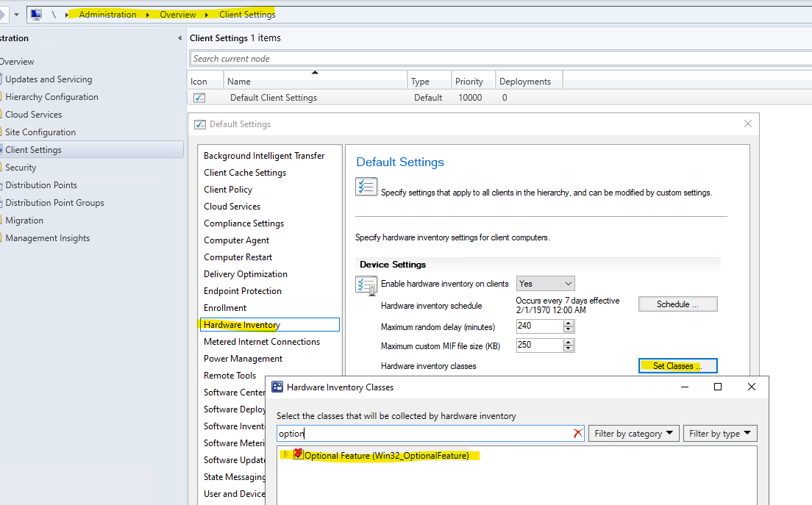
Task: Select Cloud Services in the settings list
Action: point(232,207)
